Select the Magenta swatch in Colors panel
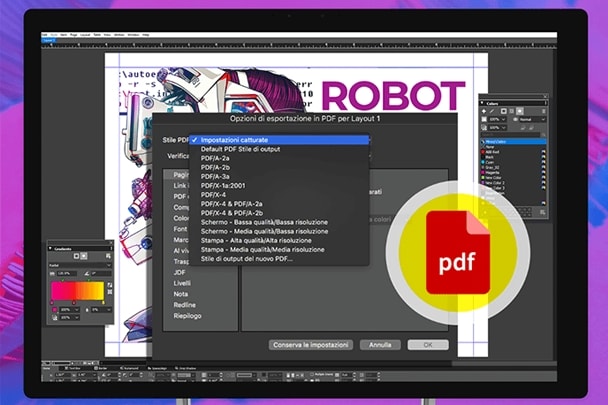The image size is (608, 405). (x=513, y=173)
